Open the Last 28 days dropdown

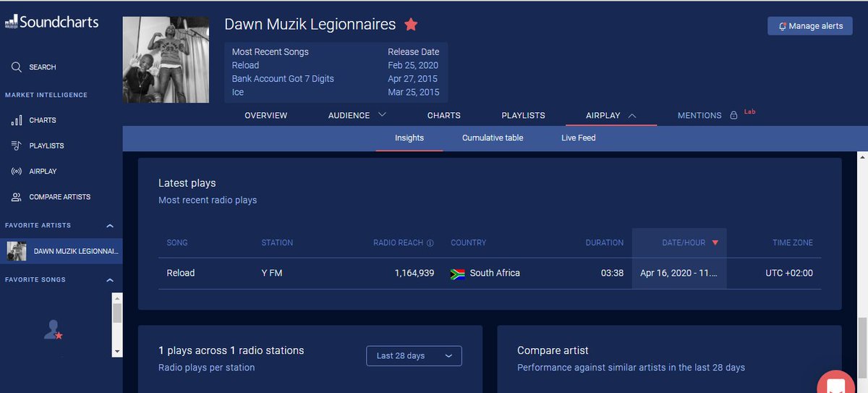pyautogui.click(x=414, y=356)
